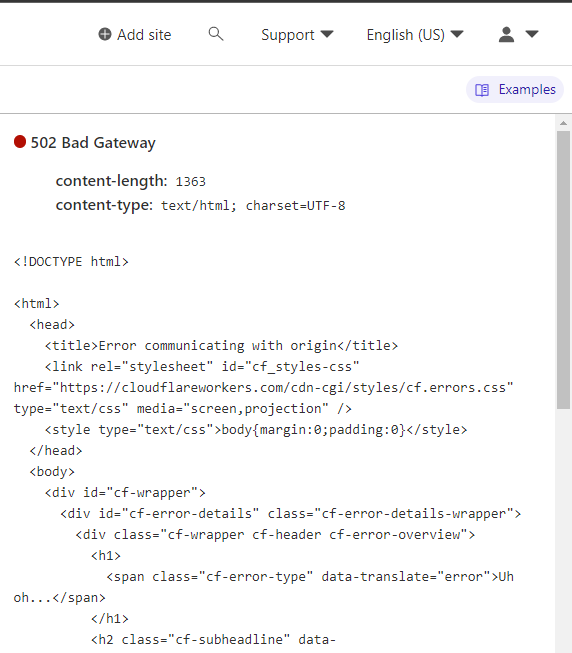Click the Add site plus icon
Image resolution: width=572 pixels, height=653 pixels.
click(x=105, y=34)
